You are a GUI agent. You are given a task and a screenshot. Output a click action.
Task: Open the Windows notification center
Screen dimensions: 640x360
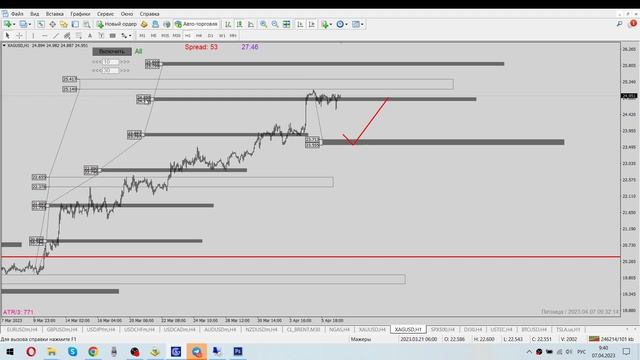627,351
